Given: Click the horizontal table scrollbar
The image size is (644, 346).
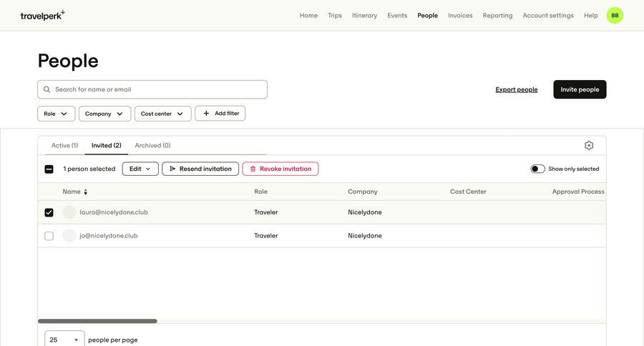Looking at the screenshot, I should (97, 321).
